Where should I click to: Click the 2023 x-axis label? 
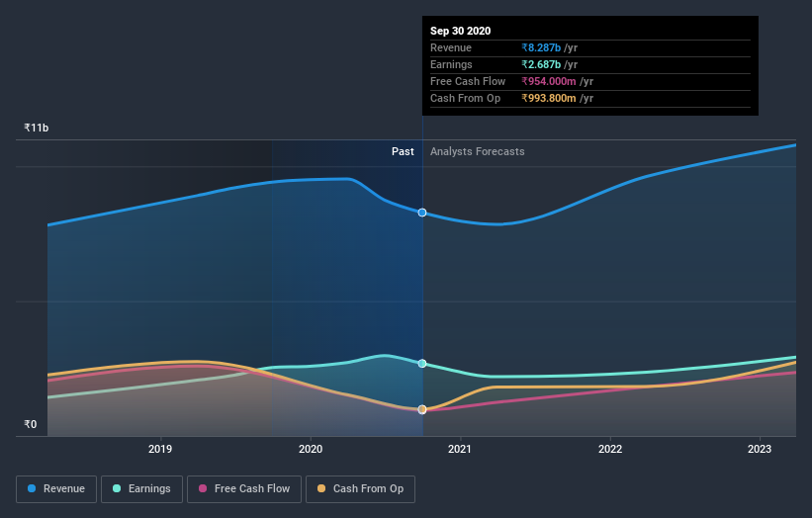tap(760, 449)
